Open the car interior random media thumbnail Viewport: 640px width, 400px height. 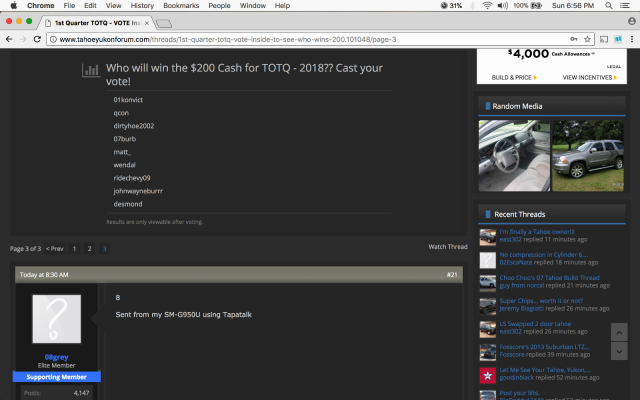pos(514,156)
